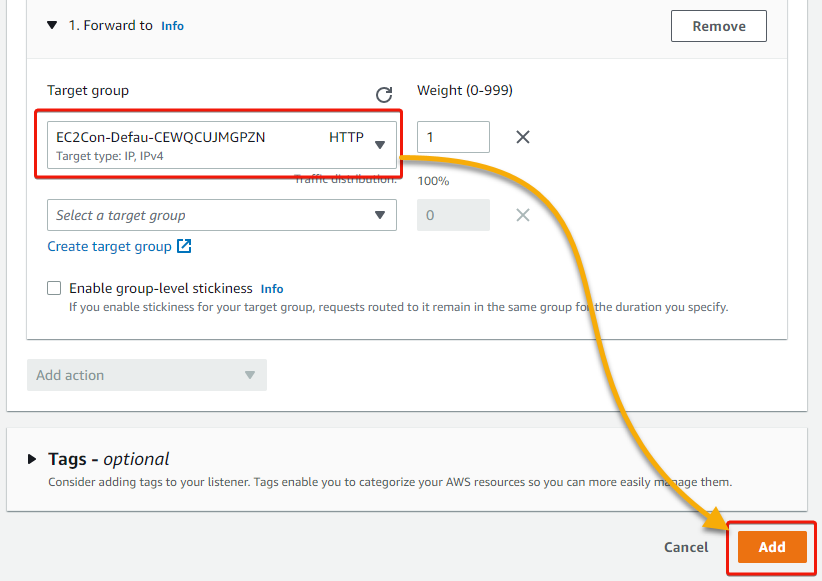This screenshot has height=581, width=822.
Task: Focus the weight field showing 1
Action: point(453,137)
